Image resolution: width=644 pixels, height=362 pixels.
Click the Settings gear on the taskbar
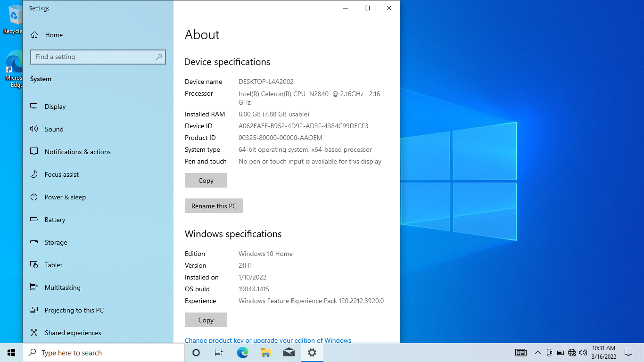[312, 353]
